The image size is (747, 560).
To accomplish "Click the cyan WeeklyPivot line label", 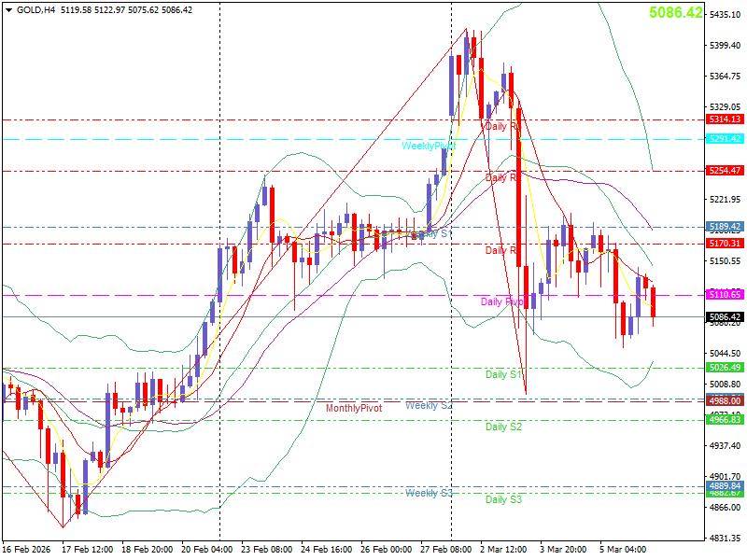I will pos(428,146).
